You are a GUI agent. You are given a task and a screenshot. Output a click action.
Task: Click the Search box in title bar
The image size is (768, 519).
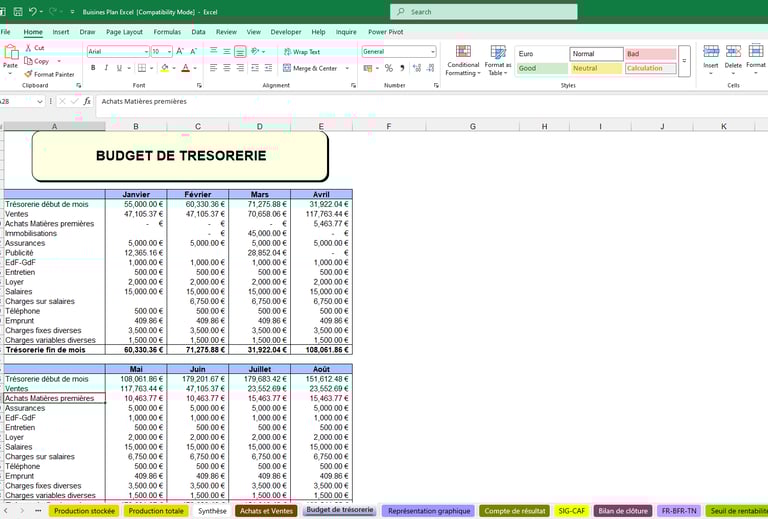[x=483, y=12]
